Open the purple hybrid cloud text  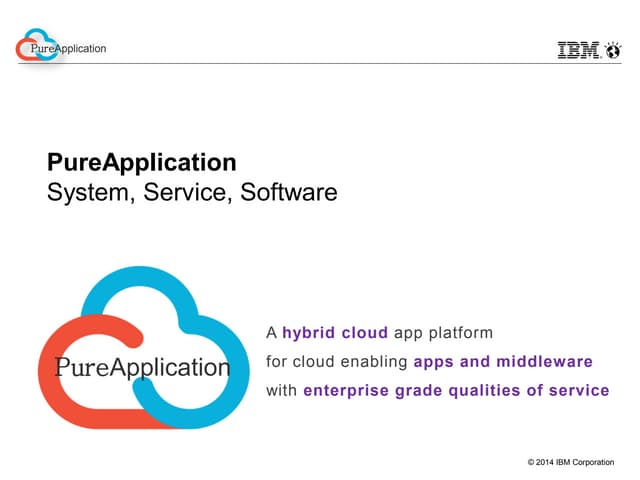coord(335,332)
